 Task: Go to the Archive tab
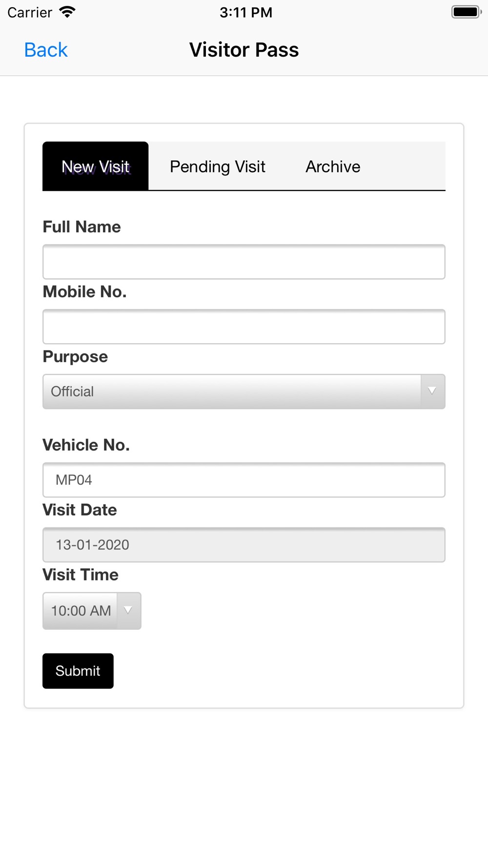tap(333, 166)
